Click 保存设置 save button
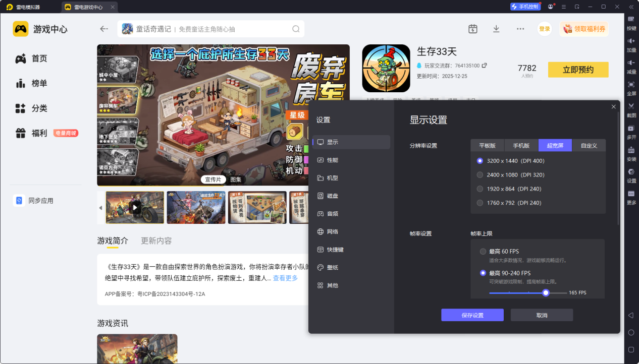The image size is (639, 364). [x=472, y=315]
